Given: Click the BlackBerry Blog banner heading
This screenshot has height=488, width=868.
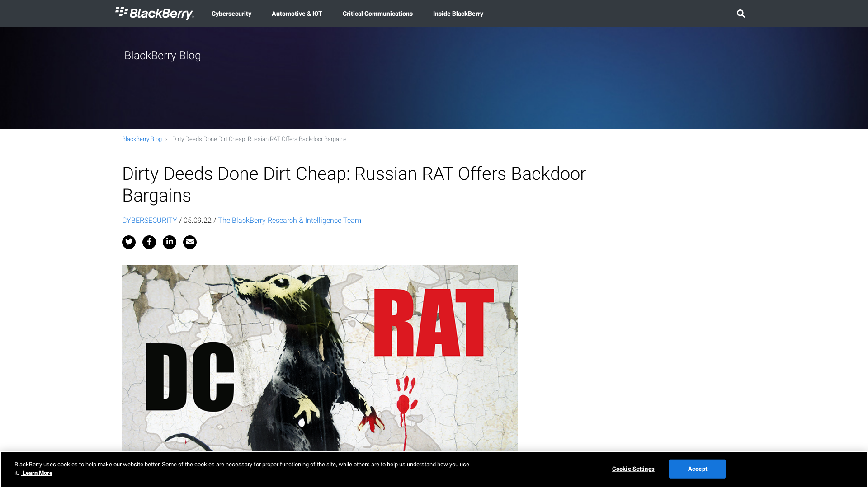Looking at the screenshot, I should click(163, 56).
